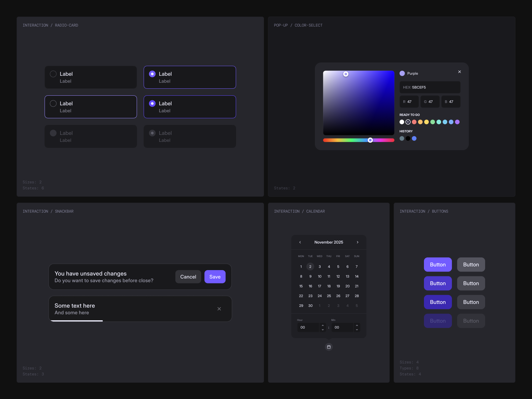532x399 pixels.
Task: Click the B value field
Action: 451,102
